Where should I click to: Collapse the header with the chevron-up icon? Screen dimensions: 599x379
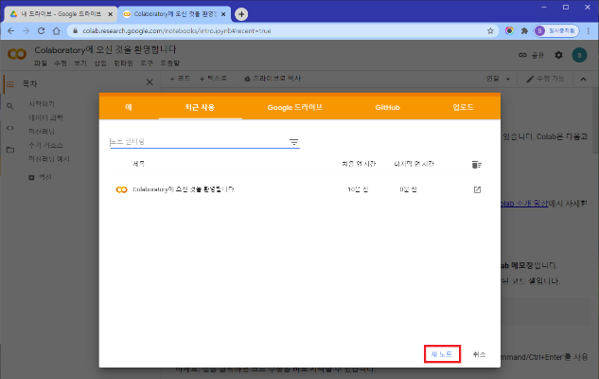583,79
